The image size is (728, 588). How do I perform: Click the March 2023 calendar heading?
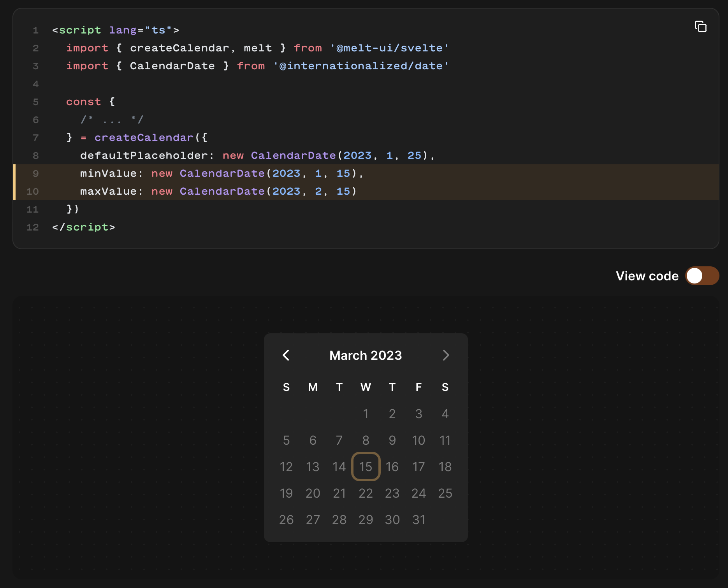[366, 355]
